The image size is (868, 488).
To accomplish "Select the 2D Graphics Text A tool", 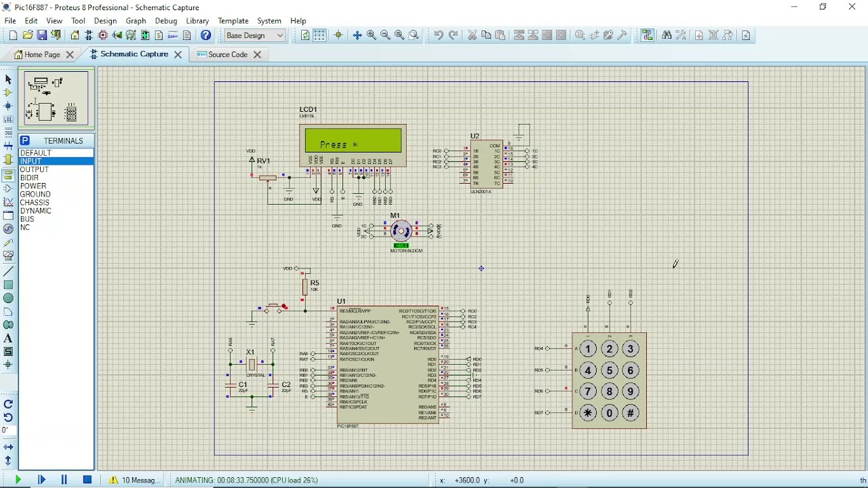I will click(x=8, y=338).
